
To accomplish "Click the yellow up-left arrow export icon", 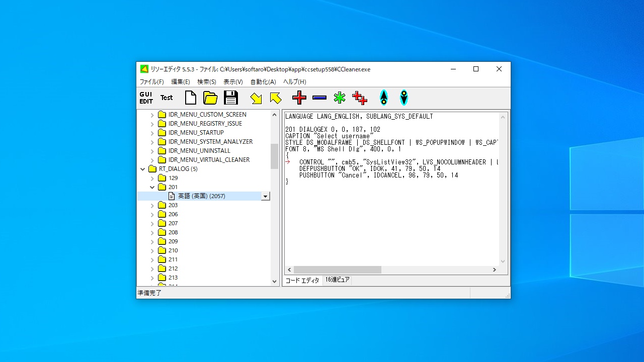I will tap(276, 98).
